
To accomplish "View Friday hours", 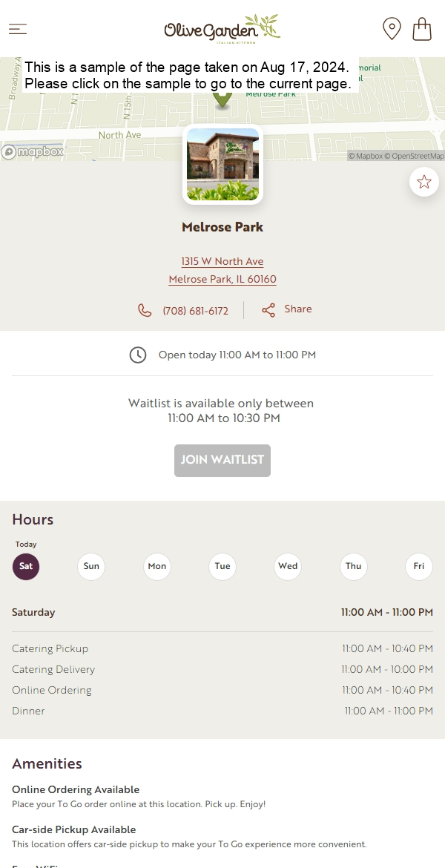I will click(419, 566).
